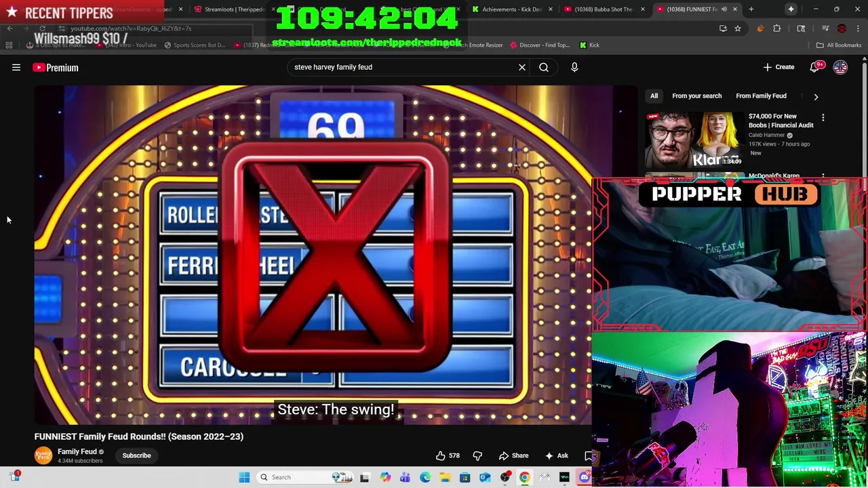
Task: Open Outlook from the taskbar
Action: (x=485, y=477)
